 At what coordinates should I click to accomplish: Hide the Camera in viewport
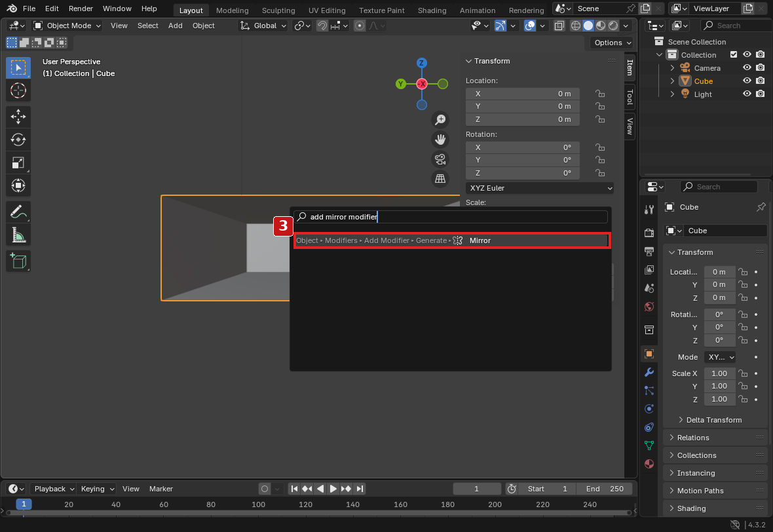(747, 67)
